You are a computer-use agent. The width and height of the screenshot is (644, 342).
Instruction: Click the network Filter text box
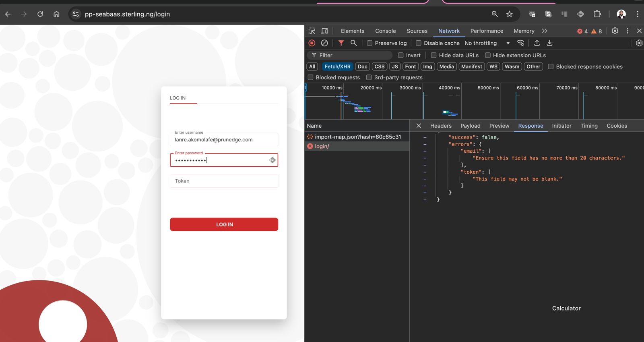350,55
